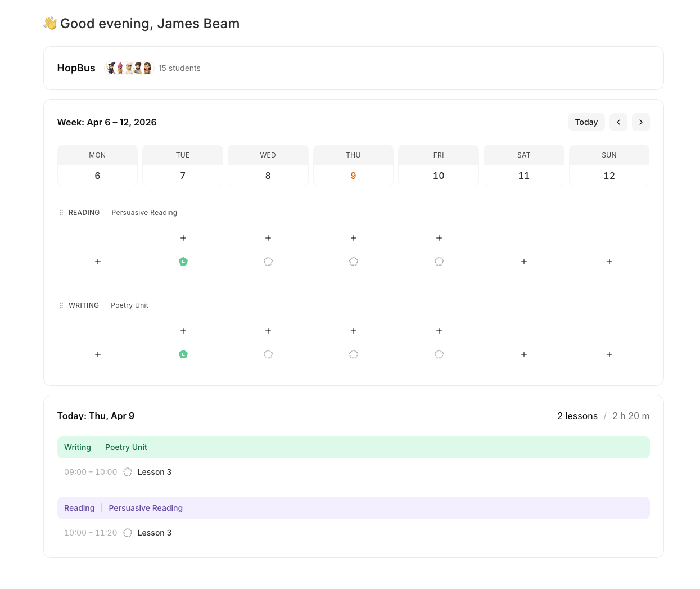Open Lesson 3 at 09:00 – 10:00
The image size is (700, 589).
pos(155,472)
